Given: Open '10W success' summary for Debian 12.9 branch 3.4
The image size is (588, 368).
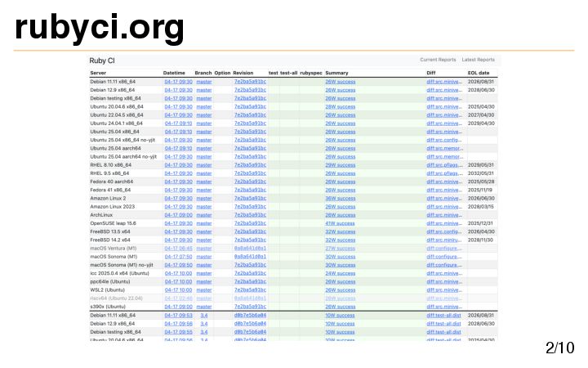Looking at the screenshot, I should 340,324.
